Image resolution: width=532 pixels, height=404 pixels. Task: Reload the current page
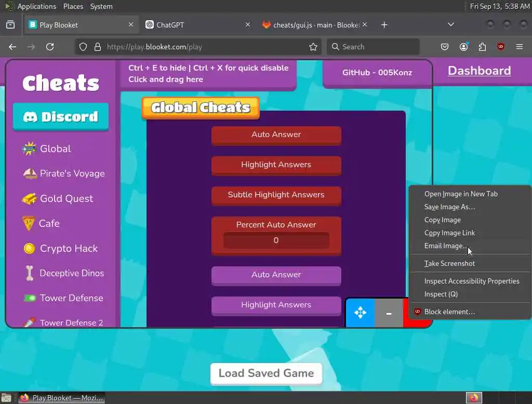pyautogui.click(x=50, y=47)
